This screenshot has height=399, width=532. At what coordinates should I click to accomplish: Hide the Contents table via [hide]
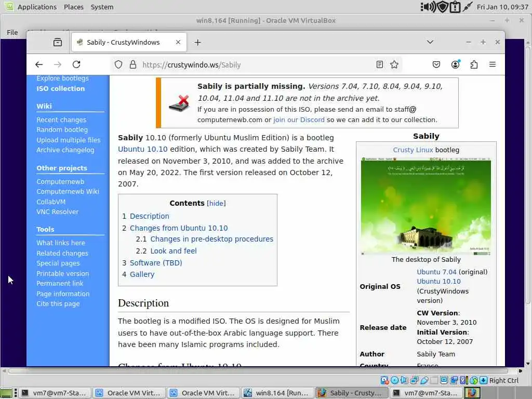click(x=216, y=203)
